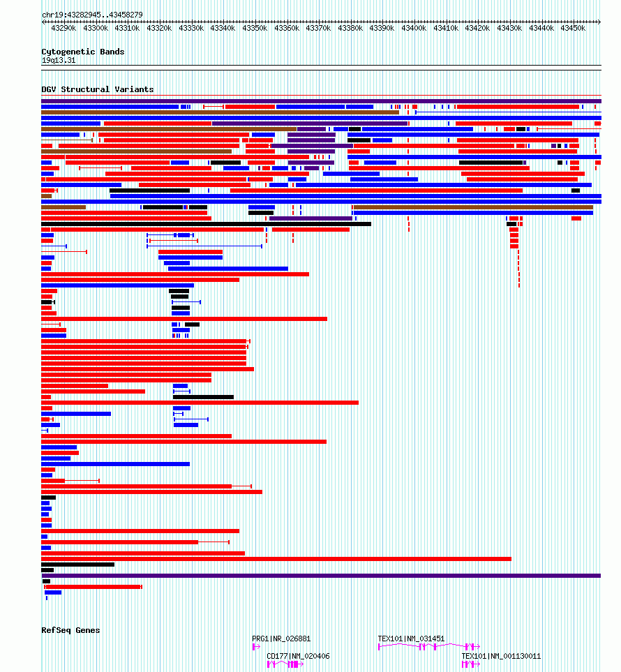Select the TEX101 NM_031451 gene model glyph
621x672 pixels.
click(x=429, y=647)
